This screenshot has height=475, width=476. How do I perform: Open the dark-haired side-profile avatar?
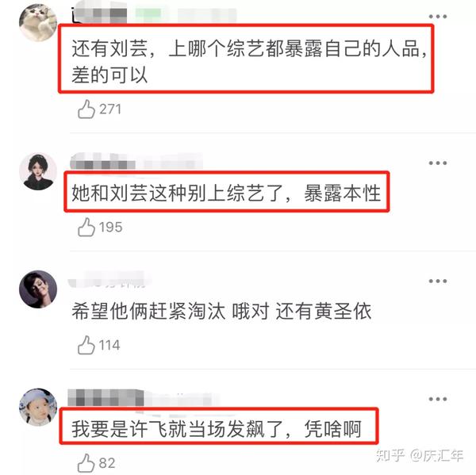[x=38, y=289]
